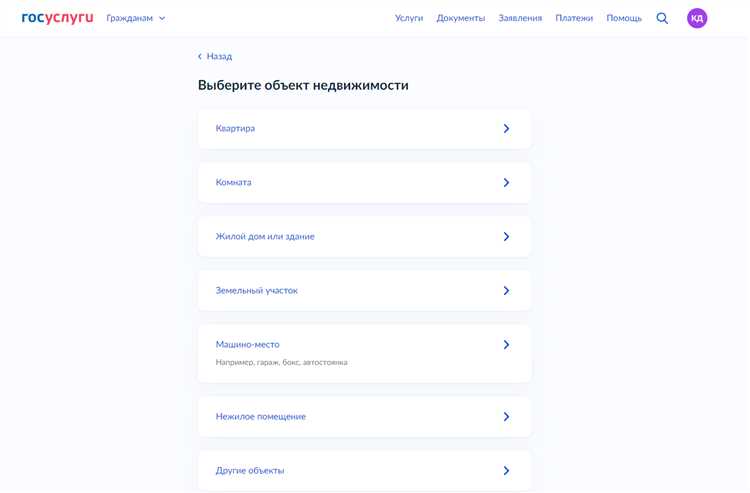The image size is (750, 493).
Task: Go back via the Назад link
Action: [x=219, y=56]
